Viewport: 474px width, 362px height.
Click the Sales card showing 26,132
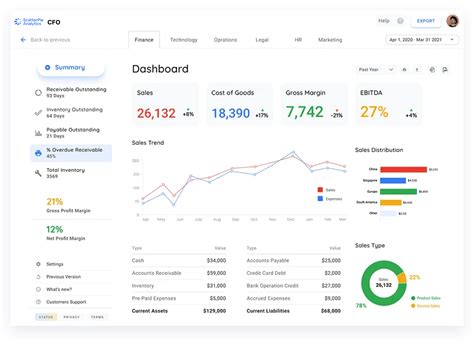tap(165, 104)
